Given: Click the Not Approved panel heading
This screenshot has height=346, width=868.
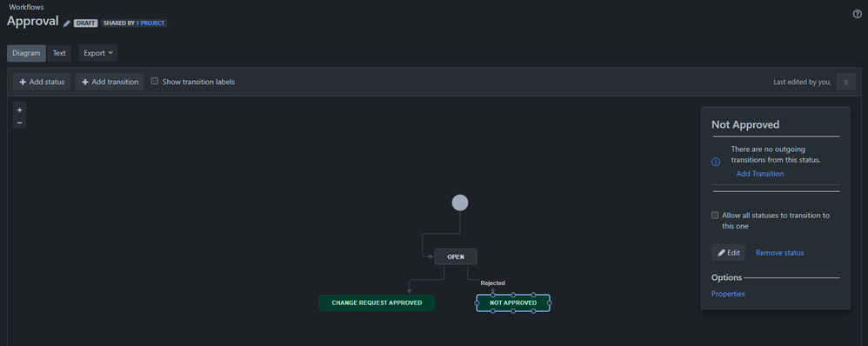Looking at the screenshot, I should [745, 124].
